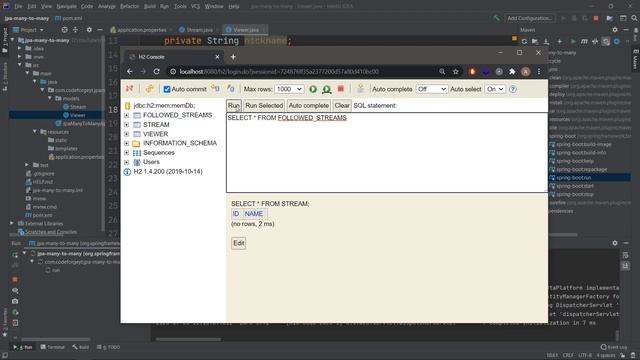Open command history icon in H2 toolbar
Screen dimensions: 640x360
(x=360, y=89)
